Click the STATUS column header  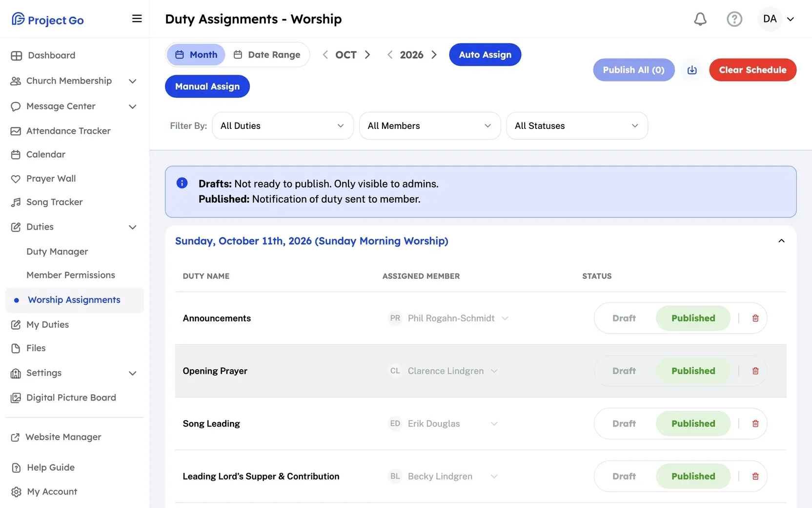pos(597,276)
